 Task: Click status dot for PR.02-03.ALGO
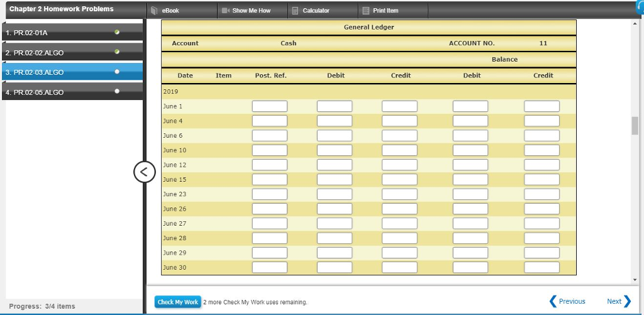pos(117,72)
